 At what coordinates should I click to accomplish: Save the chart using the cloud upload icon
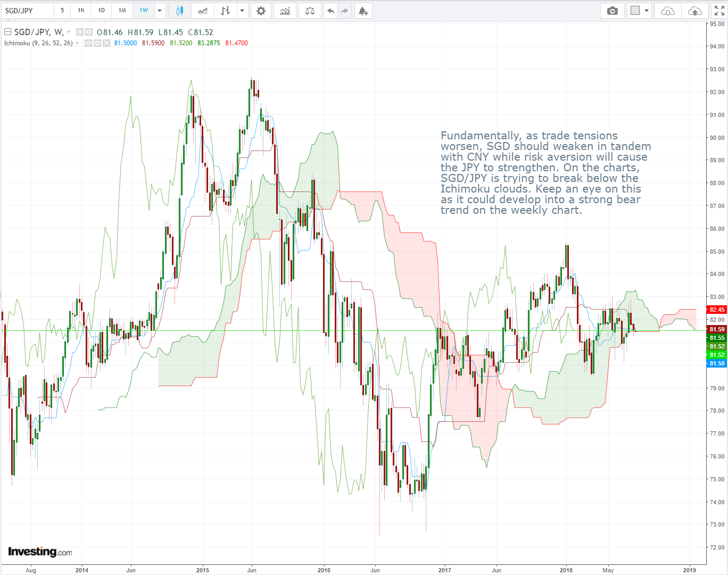pyautogui.click(x=695, y=11)
